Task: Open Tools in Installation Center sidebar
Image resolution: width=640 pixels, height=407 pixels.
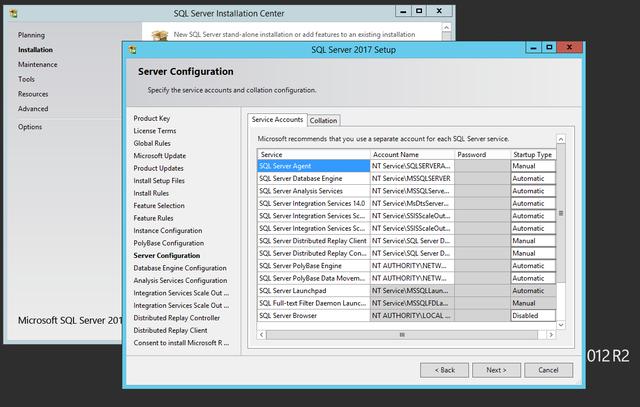Action: (x=26, y=79)
